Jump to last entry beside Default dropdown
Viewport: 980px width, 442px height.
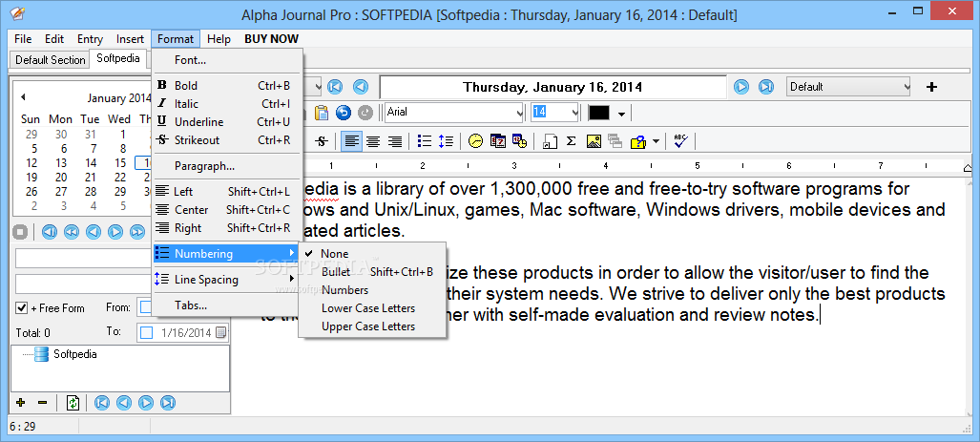click(766, 87)
